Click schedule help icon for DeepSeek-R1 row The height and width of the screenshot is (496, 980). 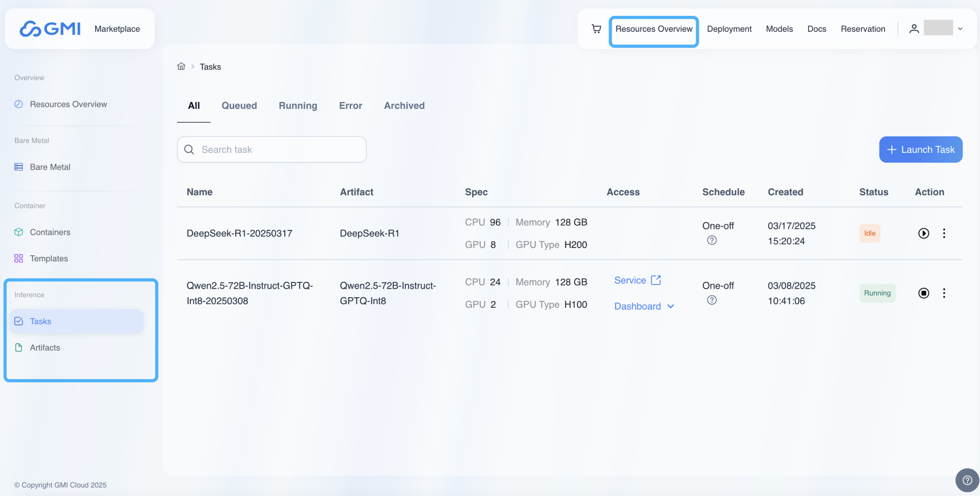point(712,240)
